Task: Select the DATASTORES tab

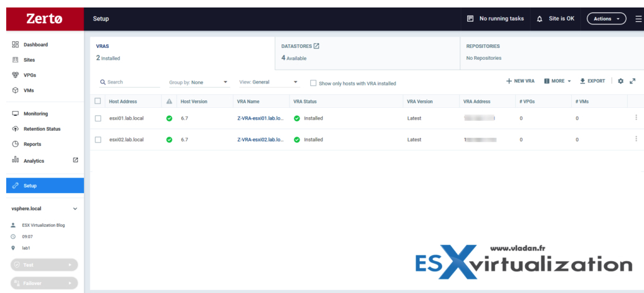Action: 367,52
